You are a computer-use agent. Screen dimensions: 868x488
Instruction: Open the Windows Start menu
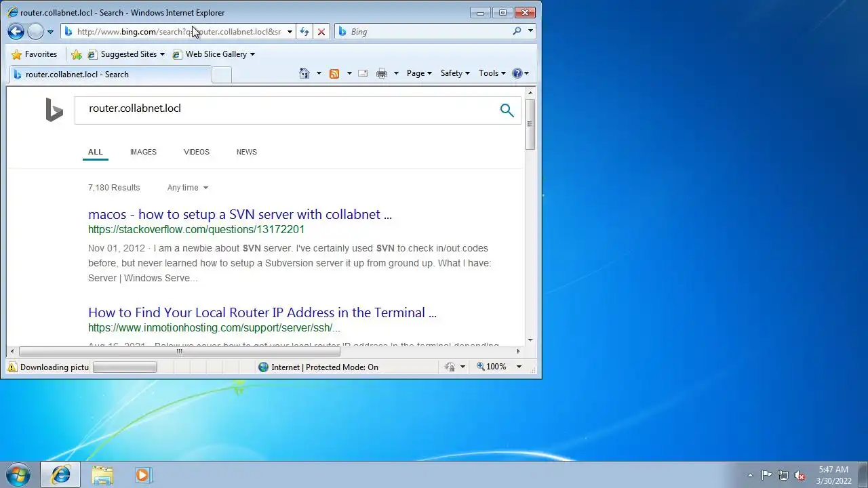[x=18, y=474]
